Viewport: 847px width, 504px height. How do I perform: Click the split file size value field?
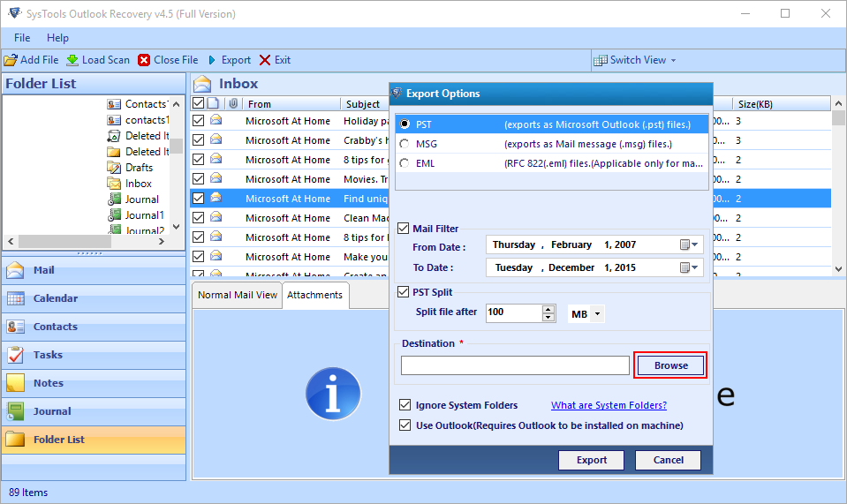(x=514, y=312)
